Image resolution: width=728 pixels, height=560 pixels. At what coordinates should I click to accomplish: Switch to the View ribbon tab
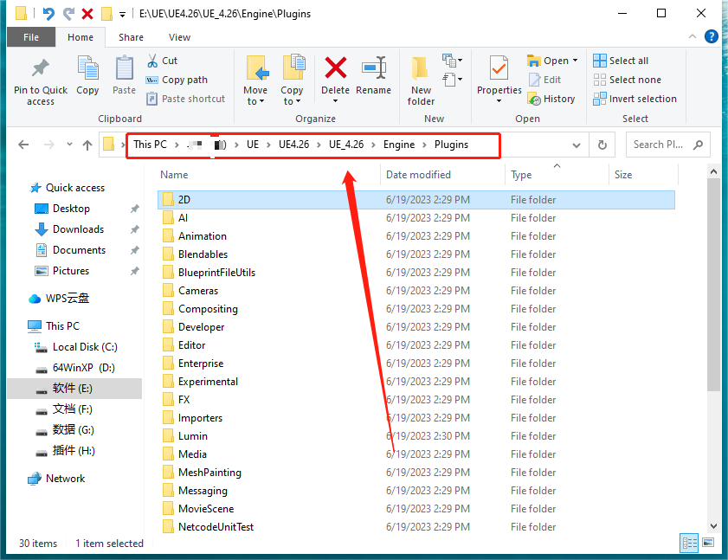(179, 37)
